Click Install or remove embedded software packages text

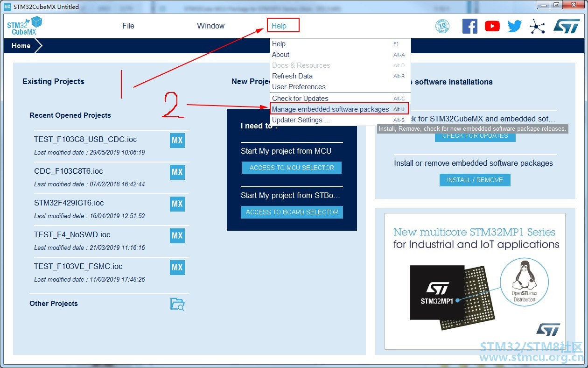pos(473,163)
